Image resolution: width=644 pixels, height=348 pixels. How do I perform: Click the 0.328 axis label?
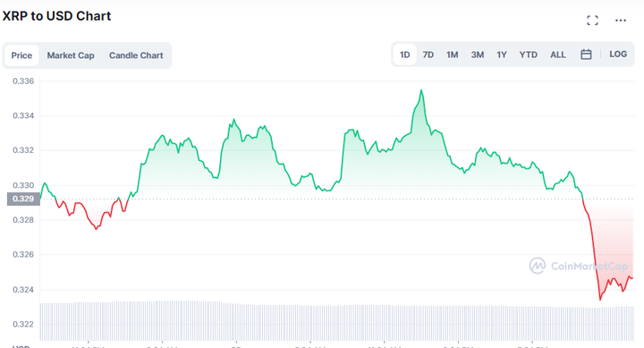pos(23,220)
